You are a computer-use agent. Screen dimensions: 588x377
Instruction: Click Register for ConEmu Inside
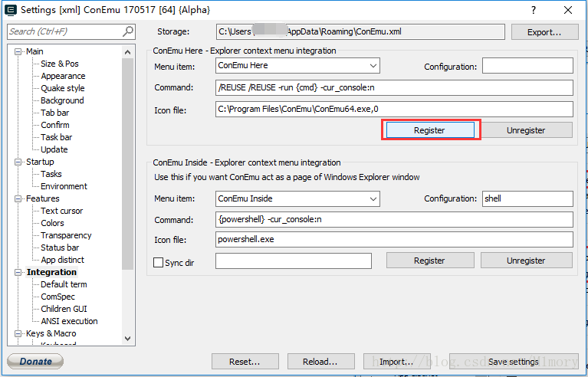tap(430, 261)
